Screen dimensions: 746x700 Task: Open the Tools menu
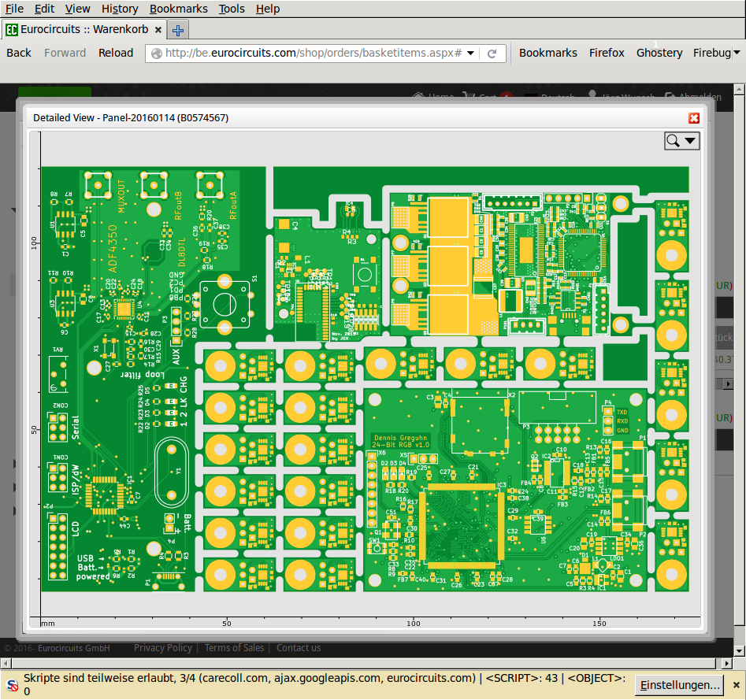pyautogui.click(x=232, y=9)
